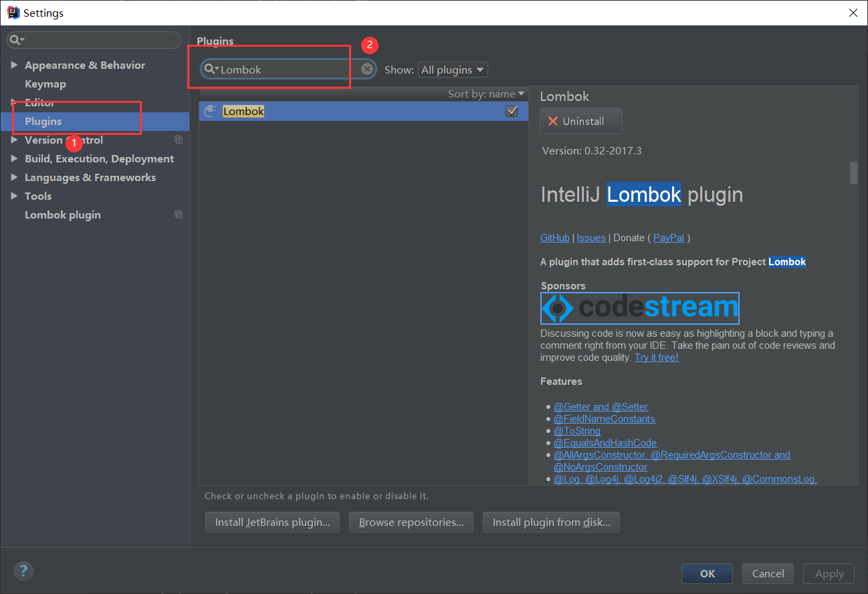Click the codestream sponsor logo
The width and height of the screenshot is (868, 594).
640,308
